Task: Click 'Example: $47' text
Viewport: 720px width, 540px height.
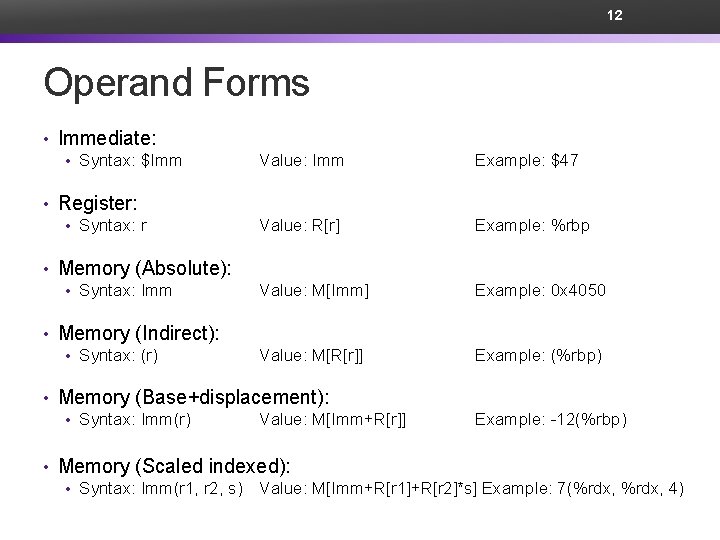Action: tap(527, 160)
